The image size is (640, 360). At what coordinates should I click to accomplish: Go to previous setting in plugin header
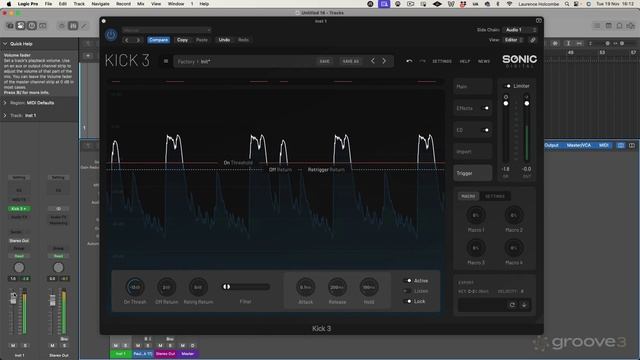coord(127,40)
